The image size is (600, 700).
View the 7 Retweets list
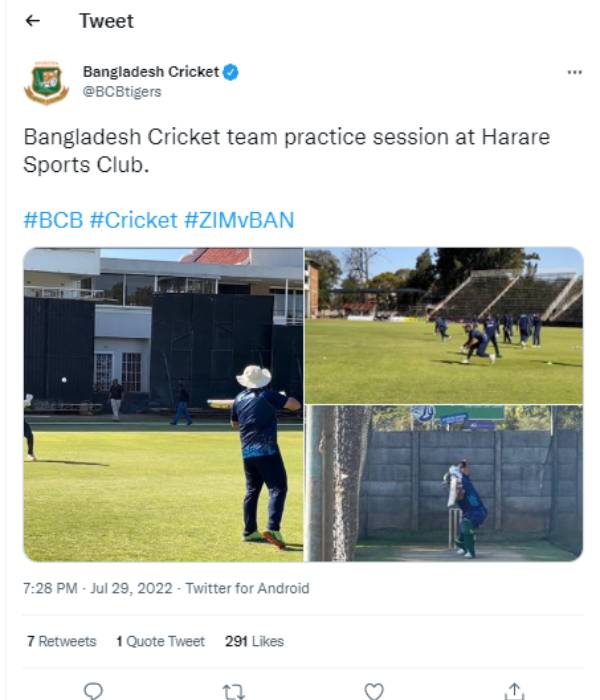(x=62, y=641)
